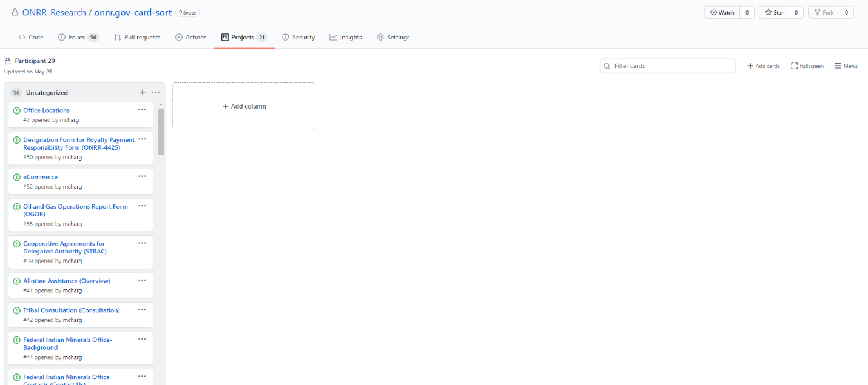Open the project Menu hamburger icon

(x=838, y=66)
